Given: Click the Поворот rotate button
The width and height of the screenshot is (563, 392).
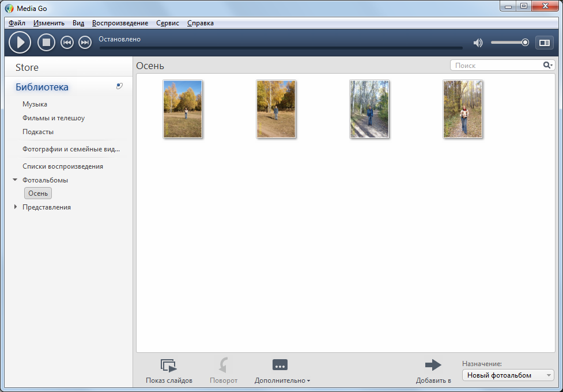Looking at the screenshot, I should [x=224, y=371].
